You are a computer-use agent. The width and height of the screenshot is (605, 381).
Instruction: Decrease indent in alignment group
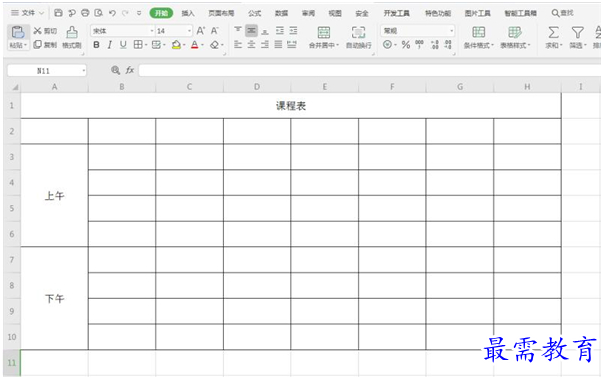click(x=280, y=30)
